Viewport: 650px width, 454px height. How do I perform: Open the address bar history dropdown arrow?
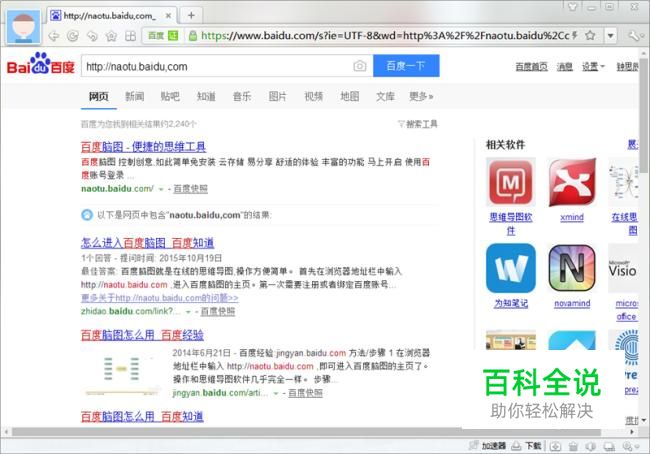[610, 36]
